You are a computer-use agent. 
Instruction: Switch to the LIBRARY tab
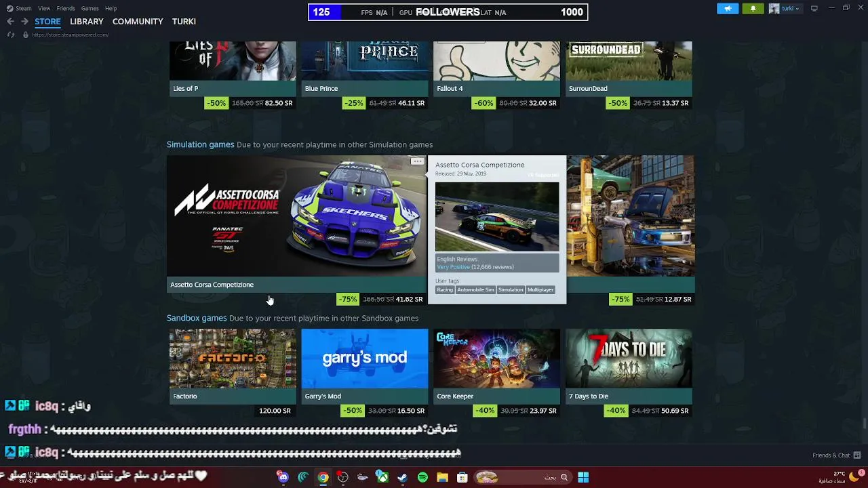[x=87, y=22]
